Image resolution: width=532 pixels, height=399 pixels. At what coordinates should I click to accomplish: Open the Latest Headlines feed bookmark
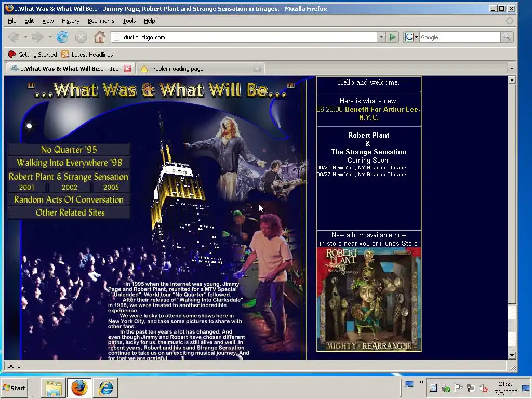pos(87,54)
